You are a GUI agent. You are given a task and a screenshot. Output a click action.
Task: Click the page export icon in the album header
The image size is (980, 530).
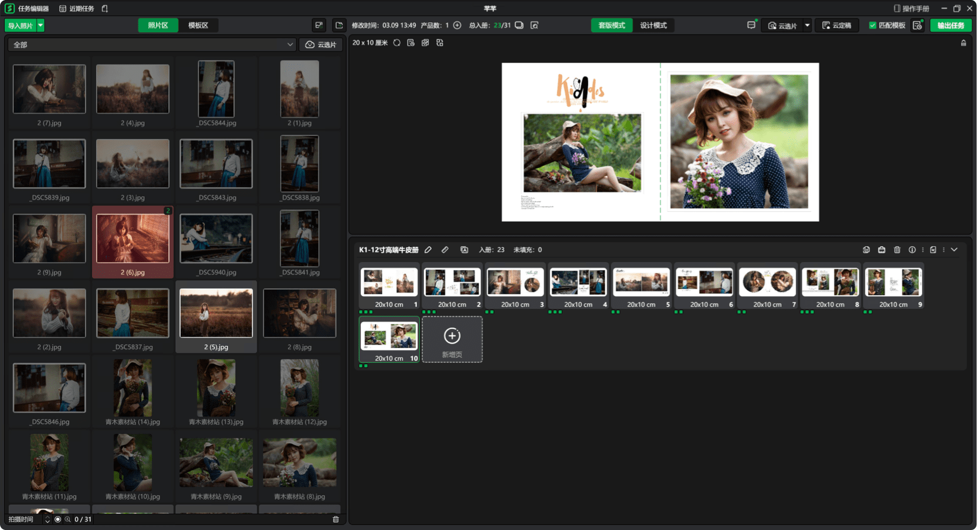point(933,250)
